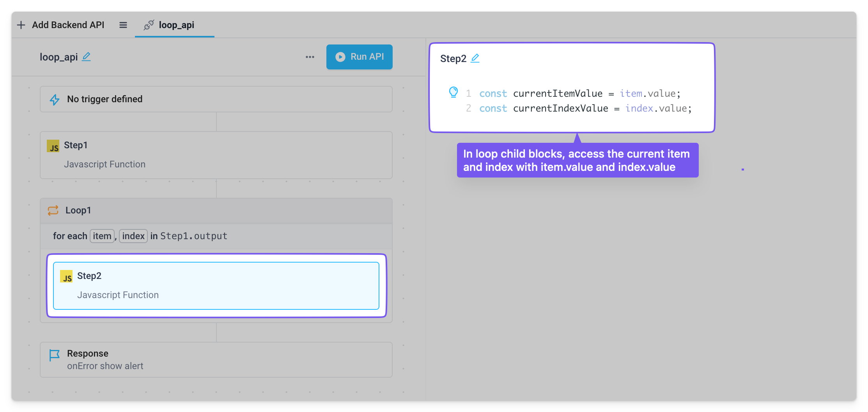Open Add Backend API

[68, 25]
